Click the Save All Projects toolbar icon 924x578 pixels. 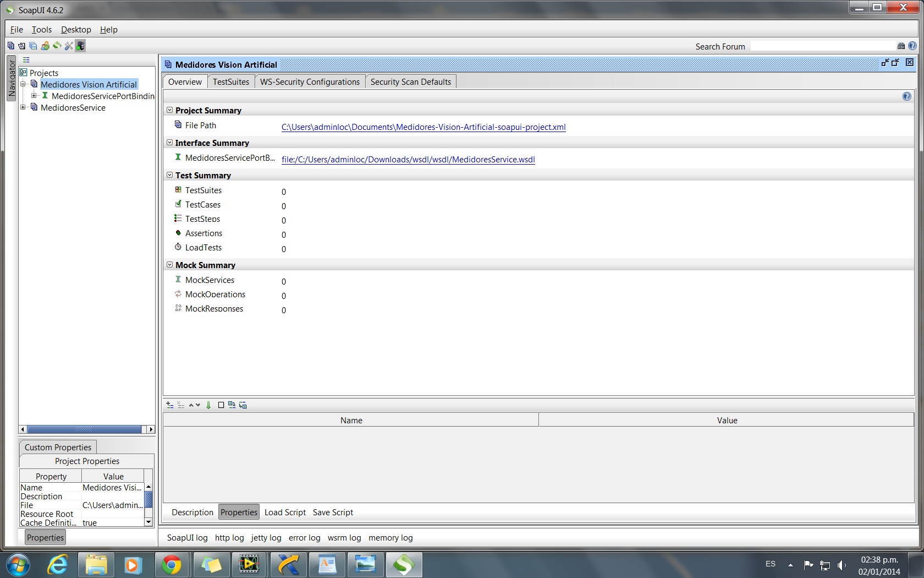coord(33,46)
